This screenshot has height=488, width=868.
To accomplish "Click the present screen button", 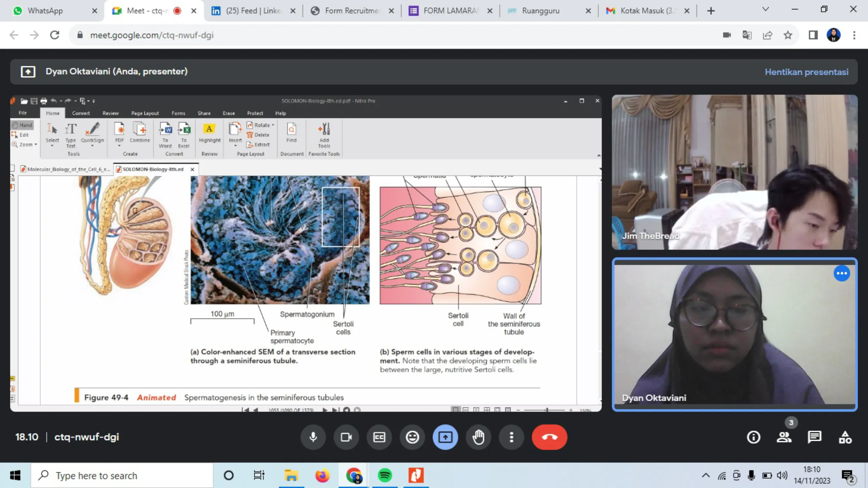I will [x=445, y=437].
